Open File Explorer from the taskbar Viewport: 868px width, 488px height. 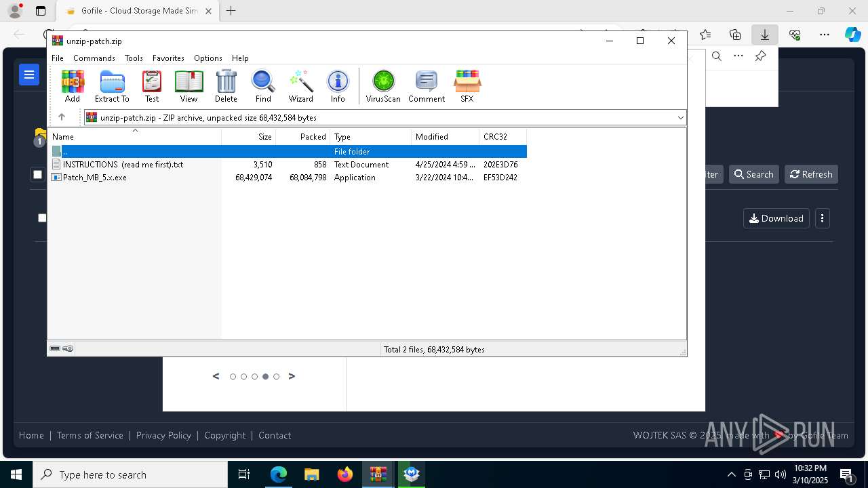tap(312, 474)
